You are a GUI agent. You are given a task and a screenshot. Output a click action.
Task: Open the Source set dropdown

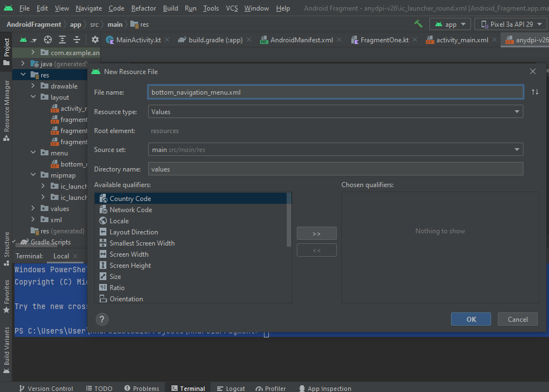pyautogui.click(x=336, y=150)
